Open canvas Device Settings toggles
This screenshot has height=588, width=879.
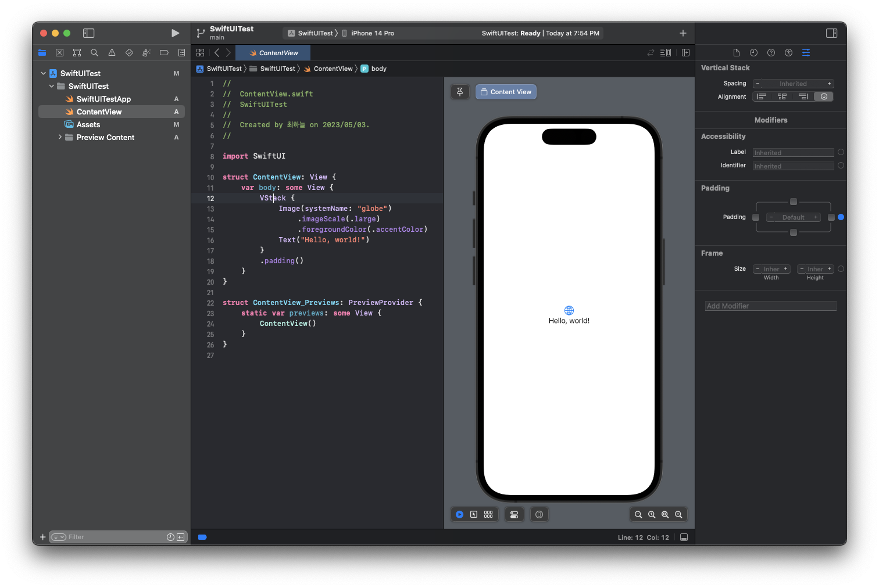coord(514,514)
